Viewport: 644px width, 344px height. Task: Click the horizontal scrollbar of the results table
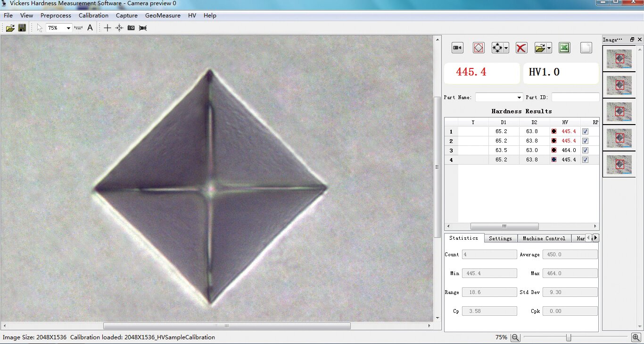[504, 227]
